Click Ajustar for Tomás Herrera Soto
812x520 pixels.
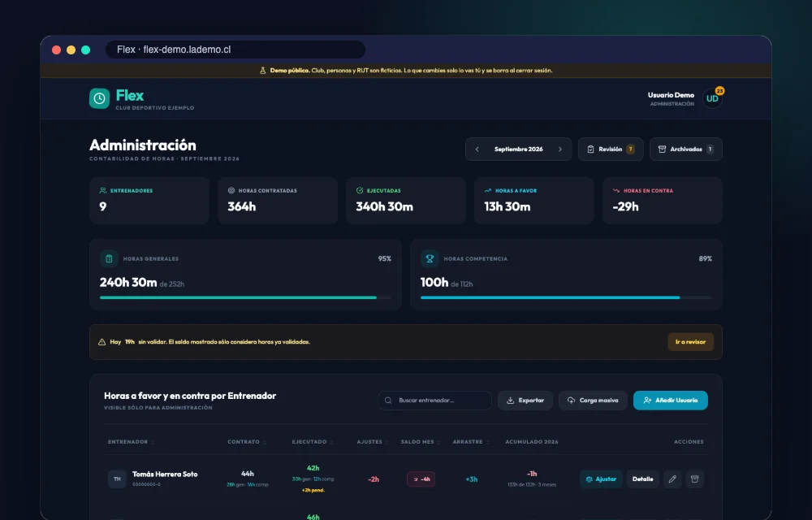[x=601, y=479]
